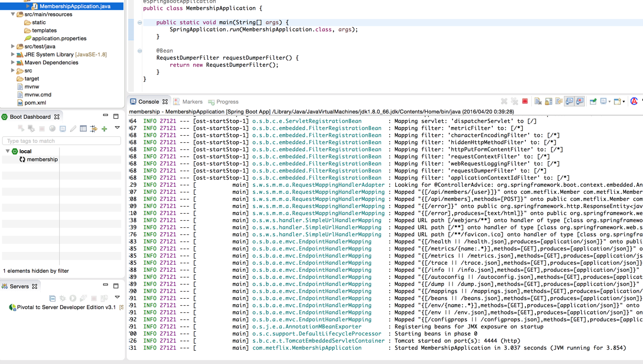Fold the @Bean method in editor
Viewport: 643px width, 364px height.
139,51
